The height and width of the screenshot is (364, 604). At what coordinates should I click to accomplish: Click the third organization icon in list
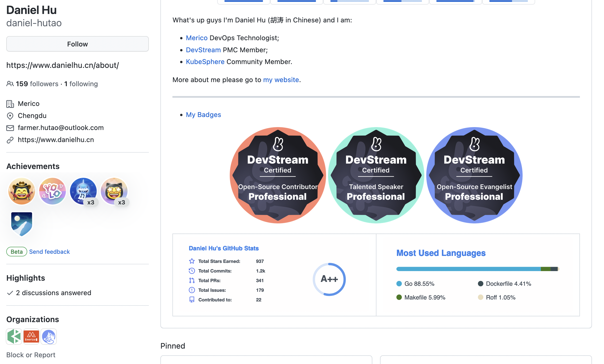[49, 336]
